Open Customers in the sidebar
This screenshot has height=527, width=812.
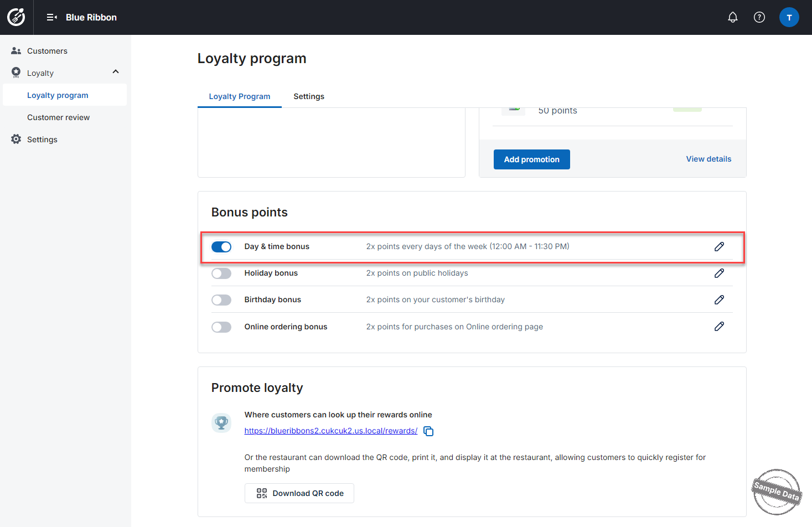(x=65, y=50)
